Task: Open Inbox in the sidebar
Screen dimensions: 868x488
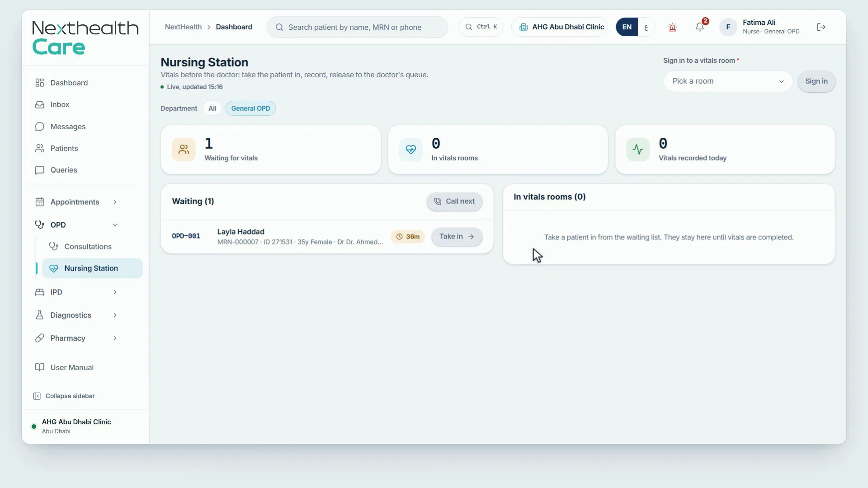Action: coord(85,105)
